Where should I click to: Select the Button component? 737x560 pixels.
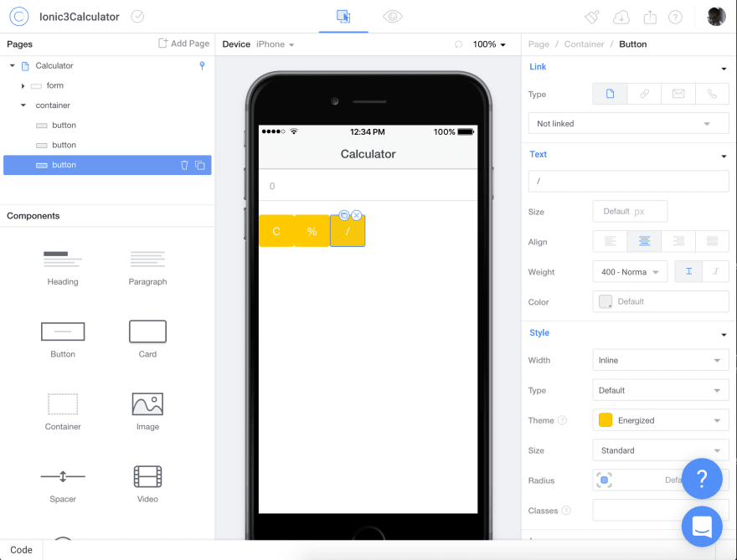63,340
